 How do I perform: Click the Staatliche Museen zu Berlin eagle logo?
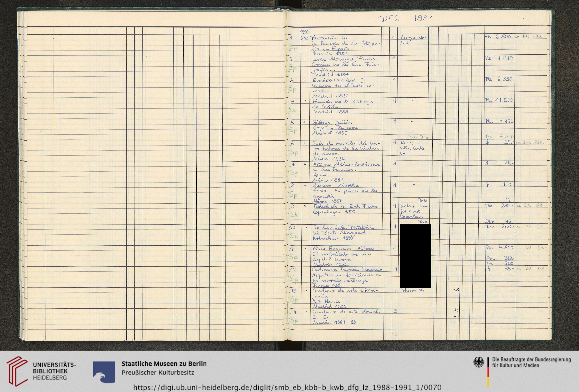[x=104, y=372]
